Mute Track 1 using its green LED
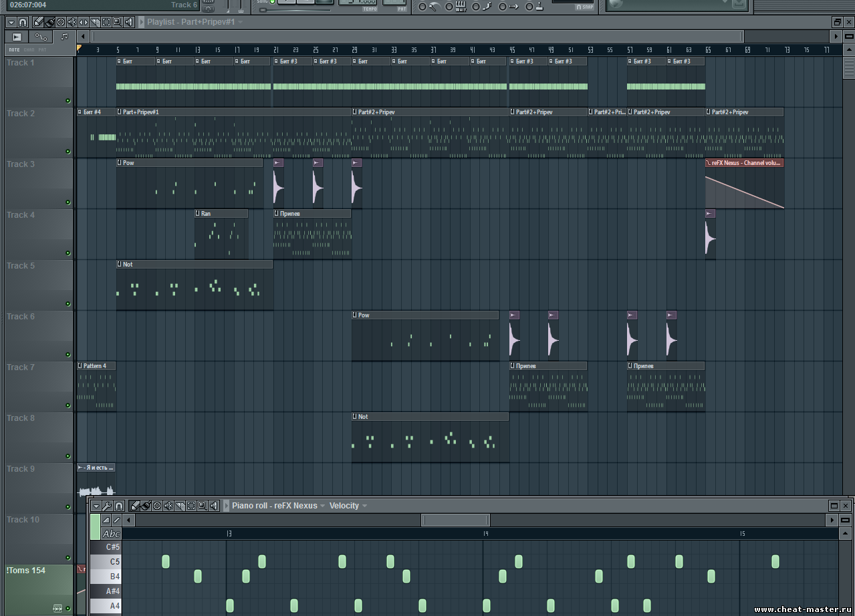The height and width of the screenshot is (616, 855). (x=68, y=101)
